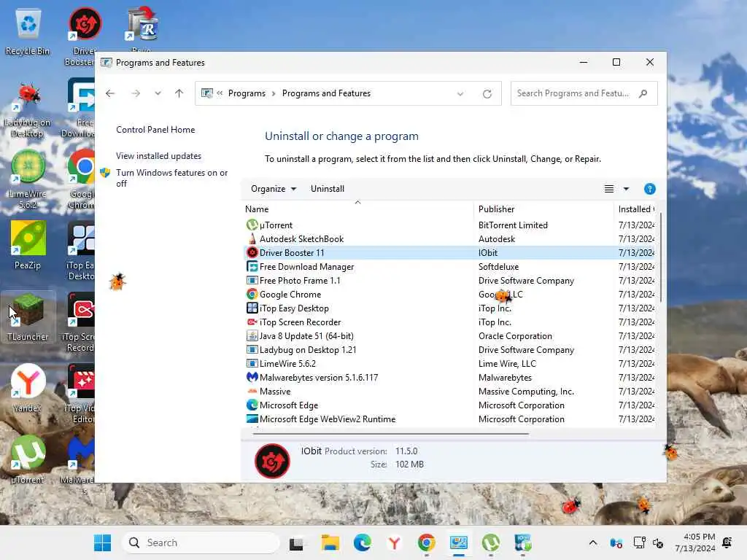Click Programs in the breadcrumb path
This screenshot has width=747, height=560.
tap(247, 93)
